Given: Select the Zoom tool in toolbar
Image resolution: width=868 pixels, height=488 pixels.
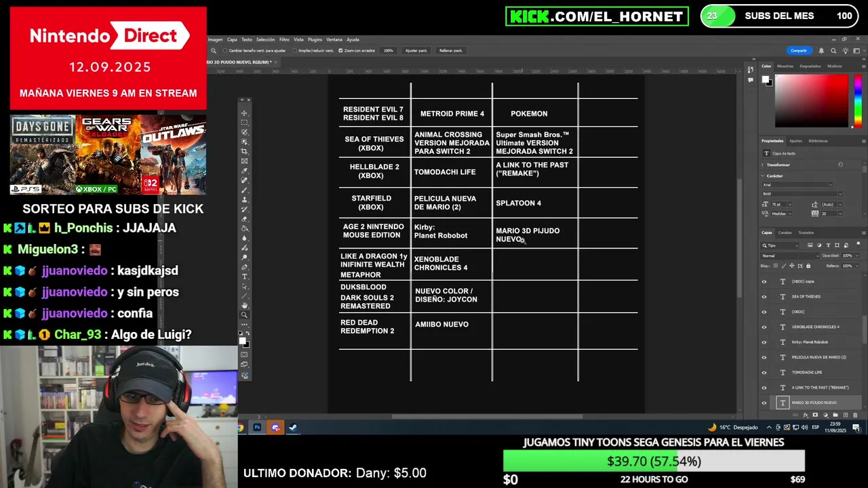Looking at the screenshot, I should [x=245, y=314].
